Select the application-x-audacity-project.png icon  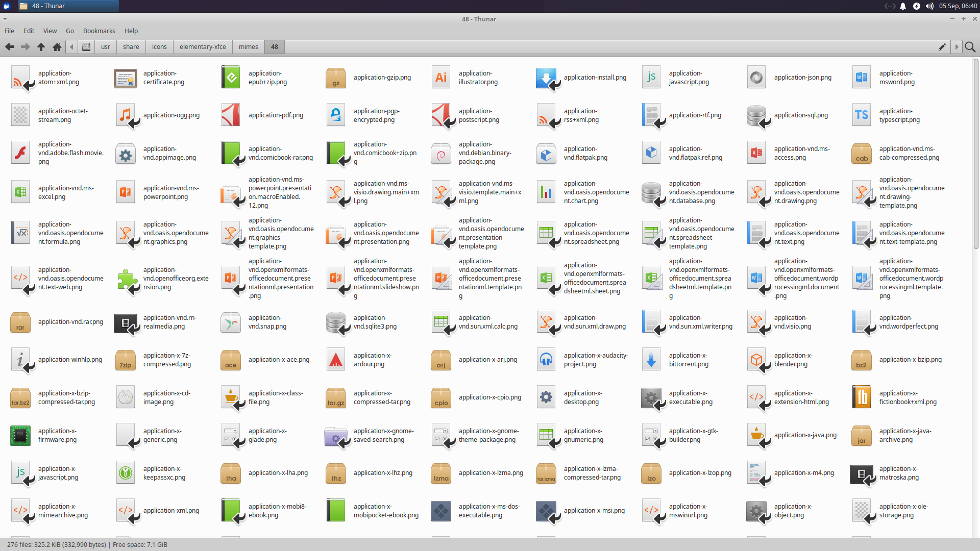546,360
